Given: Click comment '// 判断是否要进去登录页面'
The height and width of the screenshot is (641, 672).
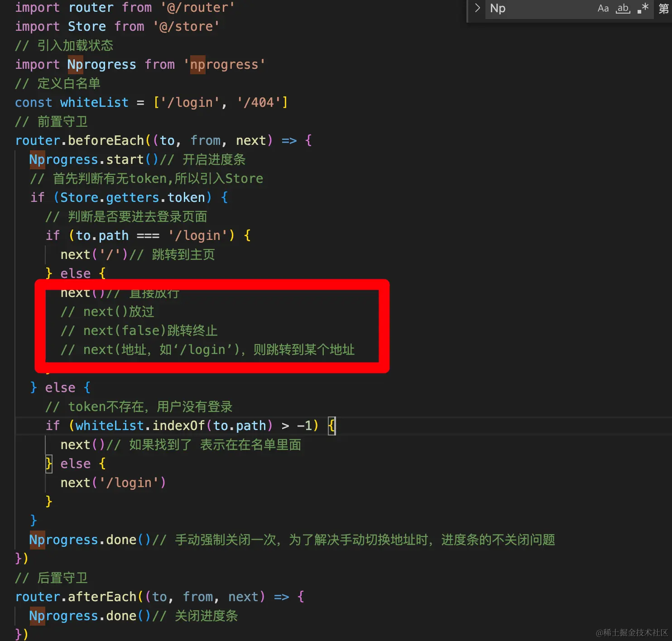Looking at the screenshot, I should 126,216.
